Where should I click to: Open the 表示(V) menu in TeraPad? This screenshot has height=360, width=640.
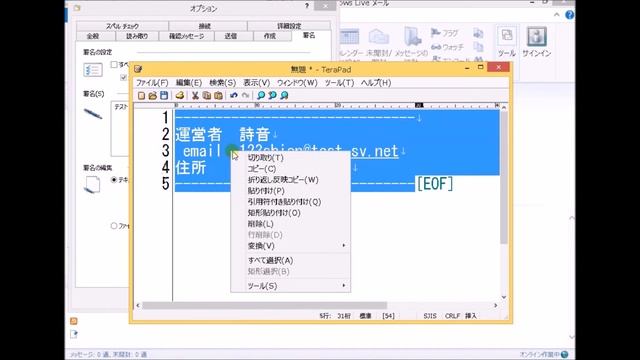256,83
